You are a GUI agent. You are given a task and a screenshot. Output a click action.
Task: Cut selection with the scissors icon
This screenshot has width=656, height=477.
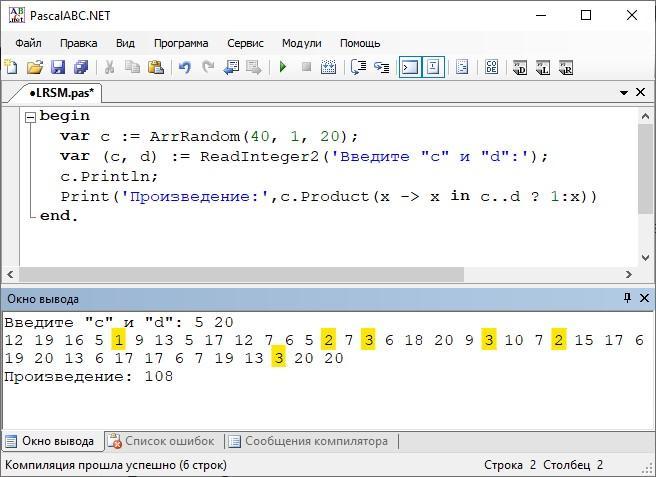[x=110, y=67]
